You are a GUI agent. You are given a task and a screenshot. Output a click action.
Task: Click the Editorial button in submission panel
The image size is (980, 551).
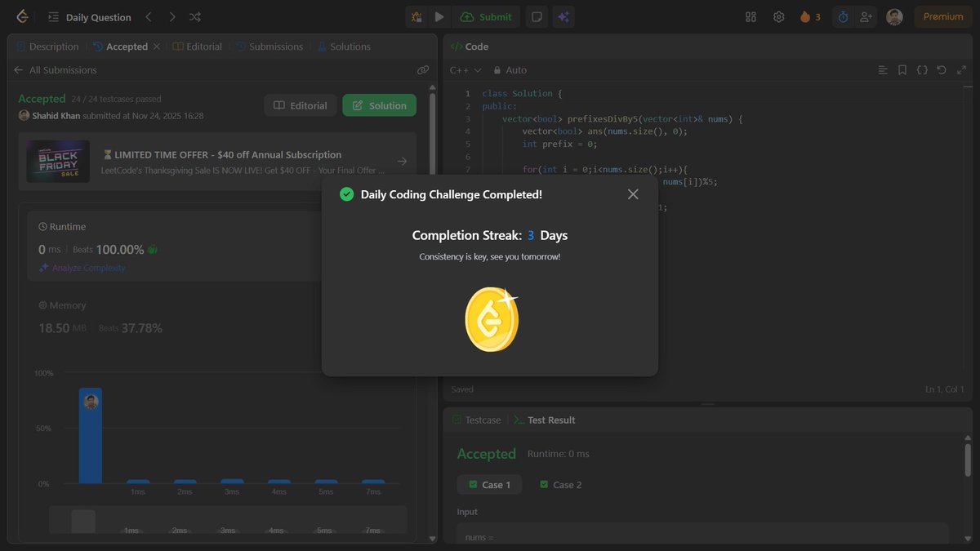301,105
